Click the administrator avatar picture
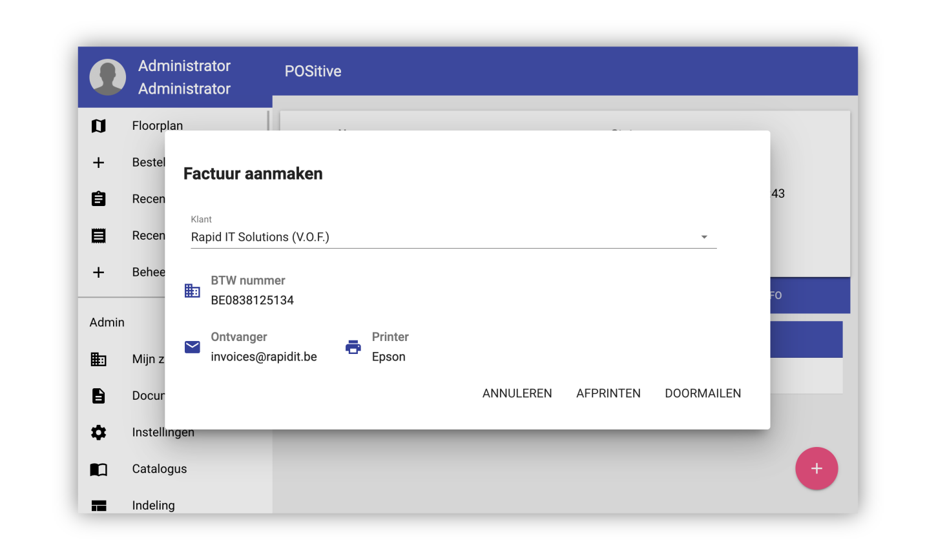The width and height of the screenshot is (936, 560). (108, 78)
